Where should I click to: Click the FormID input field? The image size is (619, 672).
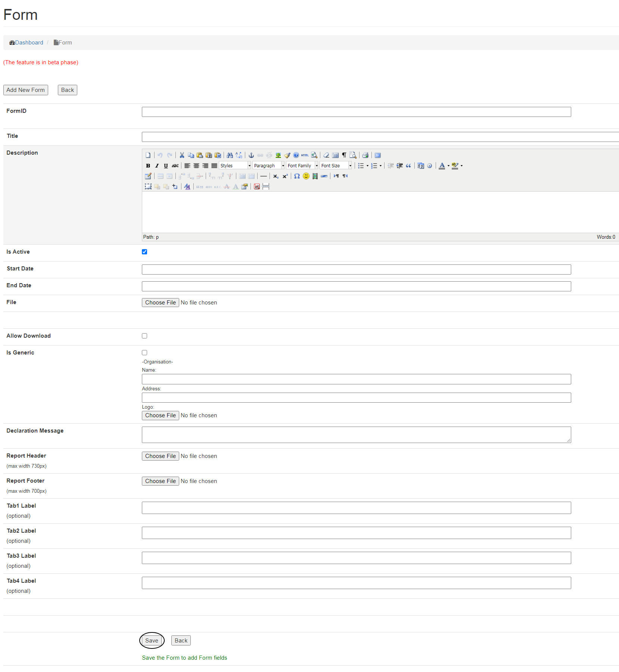(356, 112)
